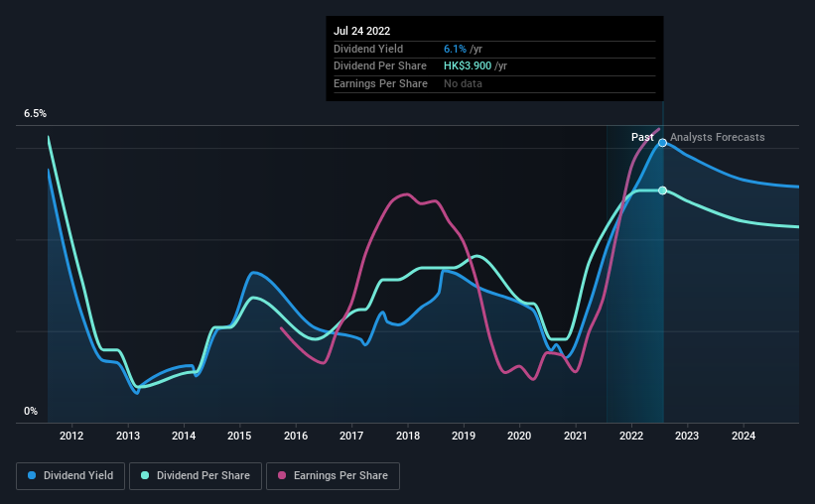Viewport: 815px width, 504px height.
Task: Click the 2012 x-axis label
Action: click(x=71, y=436)
